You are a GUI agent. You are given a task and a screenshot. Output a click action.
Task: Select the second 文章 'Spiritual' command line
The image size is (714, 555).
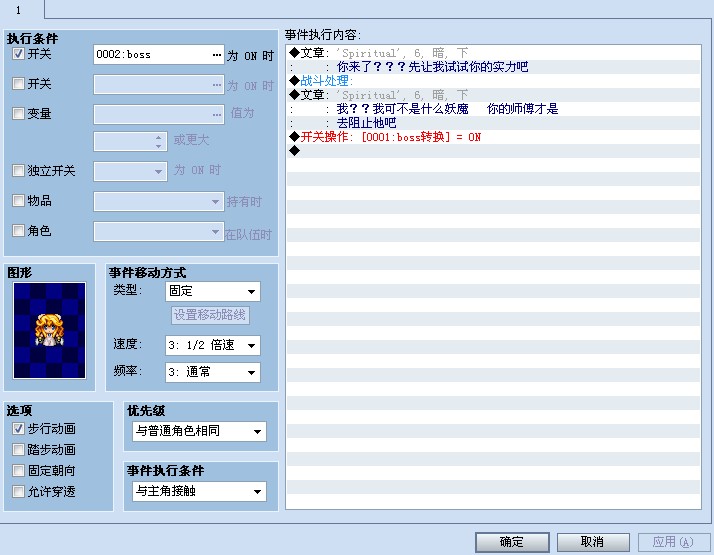point(493,95)
